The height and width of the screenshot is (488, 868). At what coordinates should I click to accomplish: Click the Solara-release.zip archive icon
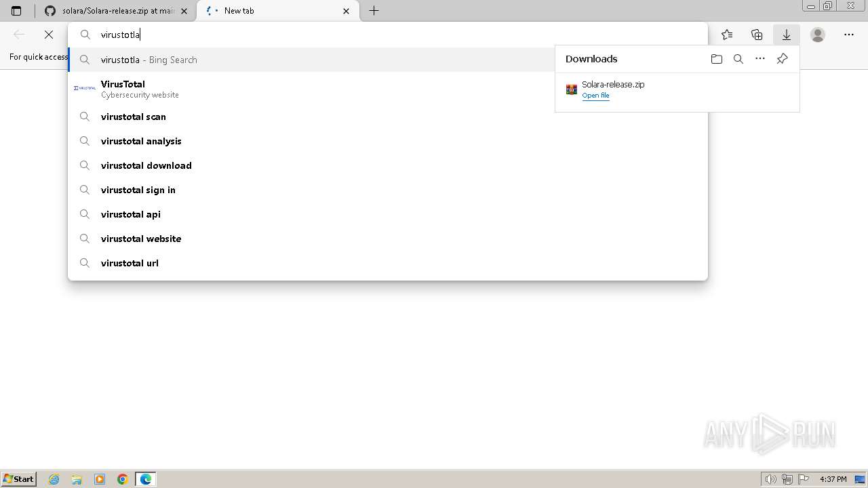(572, 89)
